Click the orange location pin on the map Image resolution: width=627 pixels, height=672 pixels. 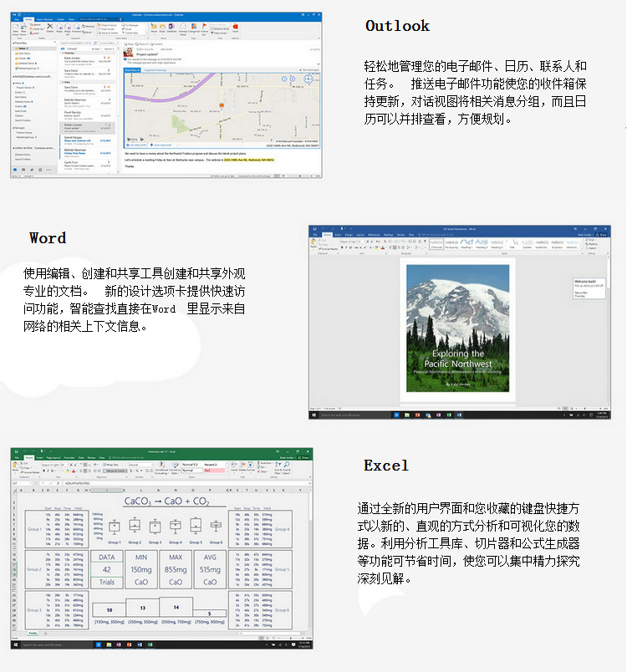click(222, 106)
